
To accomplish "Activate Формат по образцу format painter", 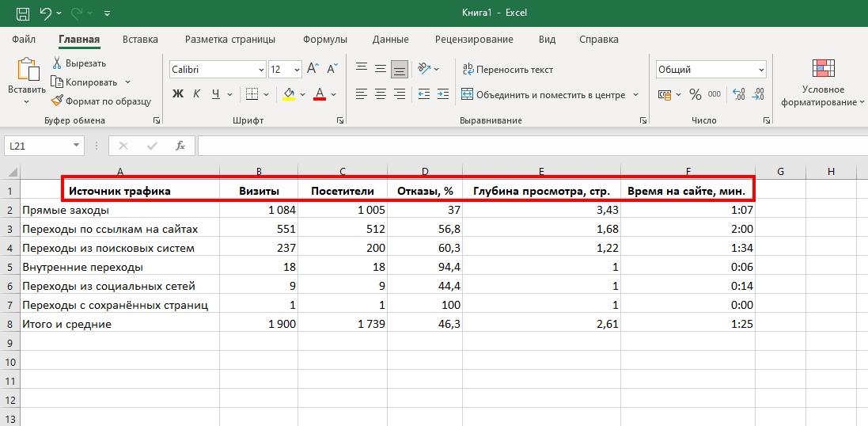I will pyautogui.click(x=100, y=101).
